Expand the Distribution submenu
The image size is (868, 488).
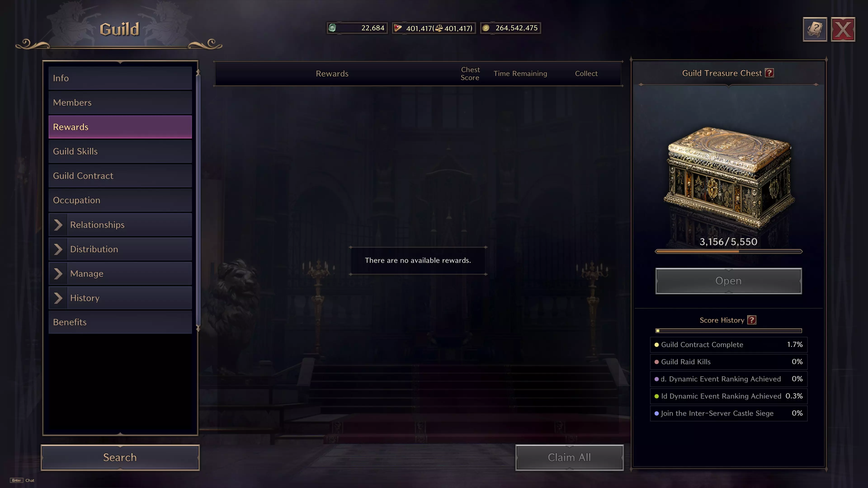(x=58, y=249)
